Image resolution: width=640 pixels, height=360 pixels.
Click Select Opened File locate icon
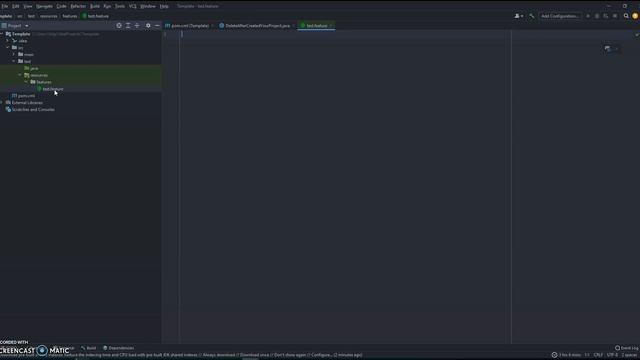pyautogui.click(x=119, y=26)
